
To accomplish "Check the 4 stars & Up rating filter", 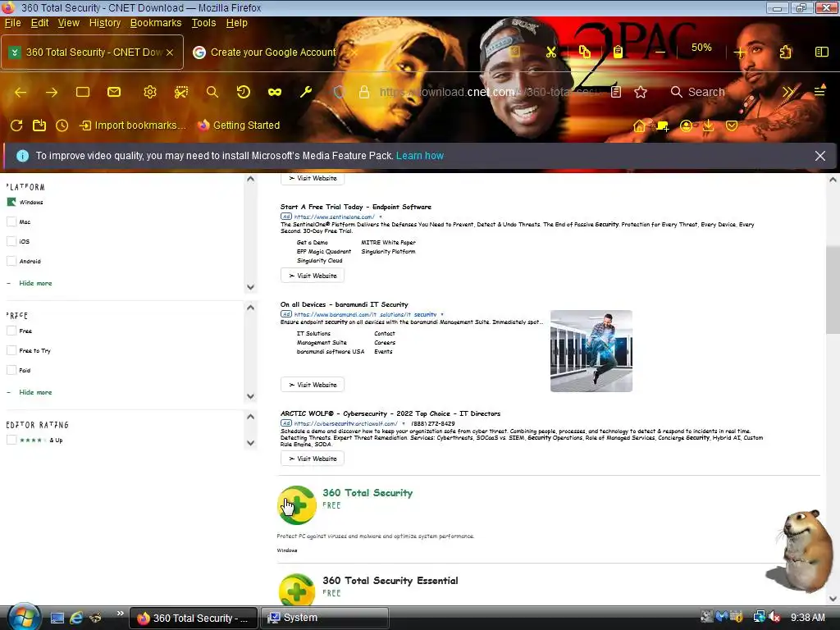I will tap(11, 441).
